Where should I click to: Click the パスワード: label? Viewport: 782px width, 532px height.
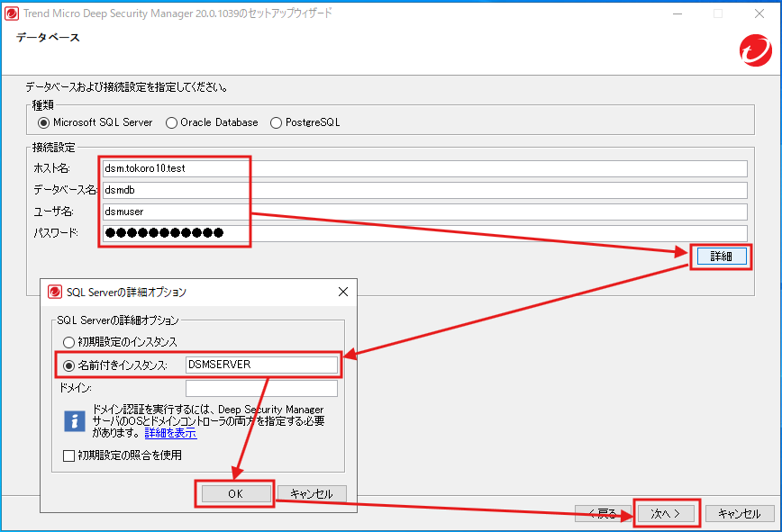click(56, 232)
